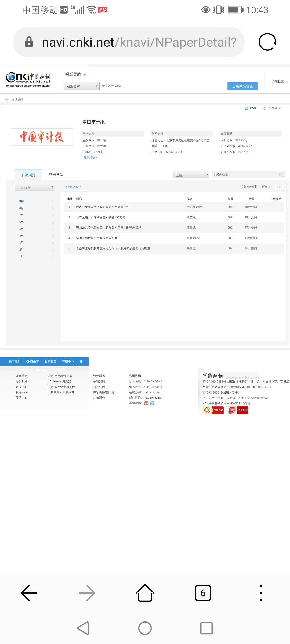The height and width of the screenshot is (644, 290).
Task: Open the browser home page icon
Action: coord(145,593)
